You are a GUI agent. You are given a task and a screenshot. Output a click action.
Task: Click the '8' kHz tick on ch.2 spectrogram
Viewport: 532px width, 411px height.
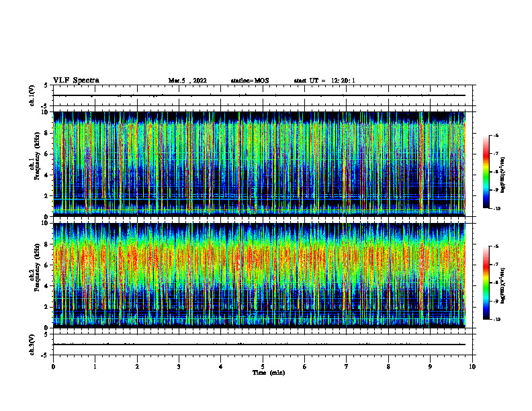coord(47,244)
